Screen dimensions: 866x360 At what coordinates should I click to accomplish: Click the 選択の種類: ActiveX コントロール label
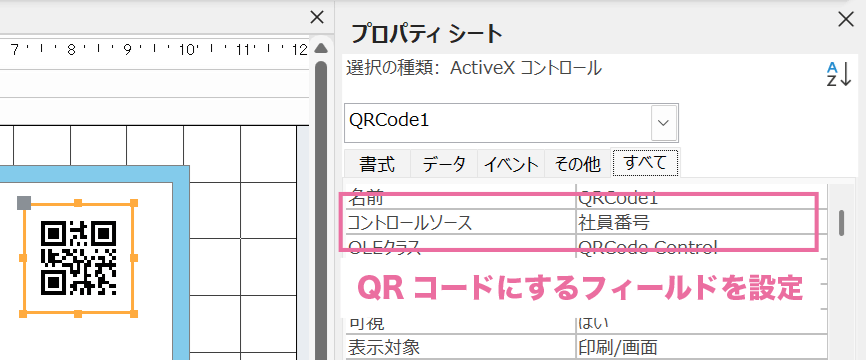474,68
